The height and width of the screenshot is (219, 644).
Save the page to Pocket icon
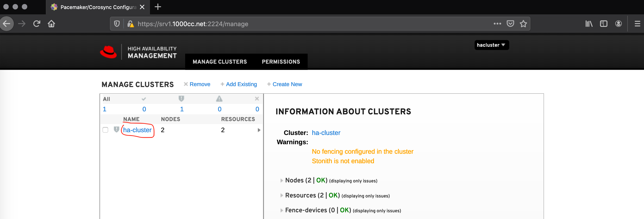510,24
